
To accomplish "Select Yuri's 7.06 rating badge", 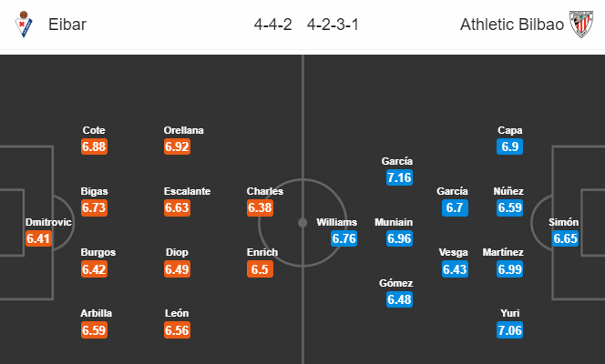I will tap(509, 330).
